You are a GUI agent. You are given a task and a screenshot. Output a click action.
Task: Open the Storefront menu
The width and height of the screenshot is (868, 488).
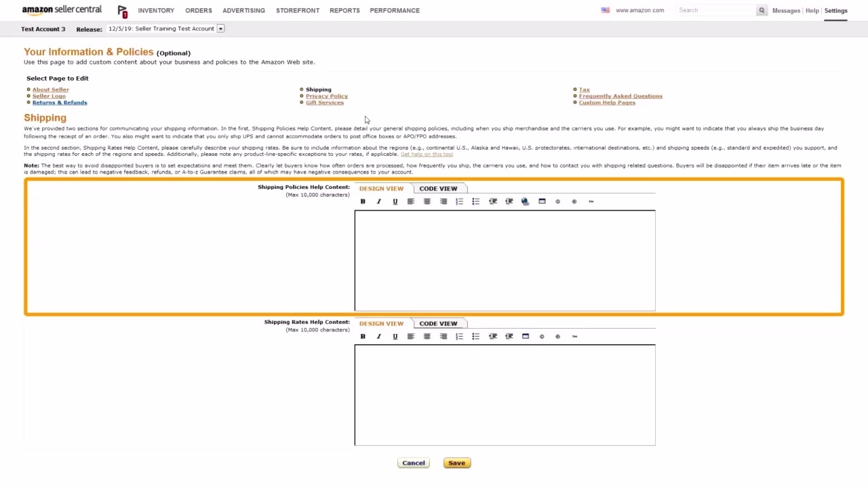click(x=298, y=10)
